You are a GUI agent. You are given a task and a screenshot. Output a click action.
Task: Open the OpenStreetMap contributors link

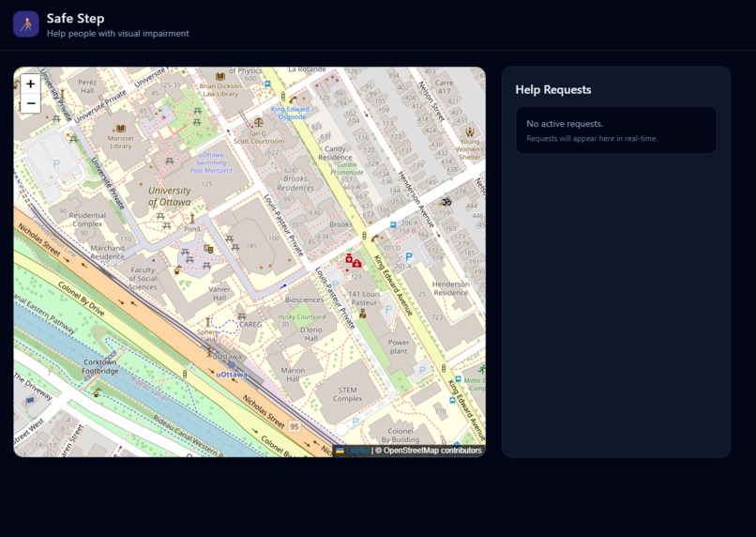pos(432,450)
